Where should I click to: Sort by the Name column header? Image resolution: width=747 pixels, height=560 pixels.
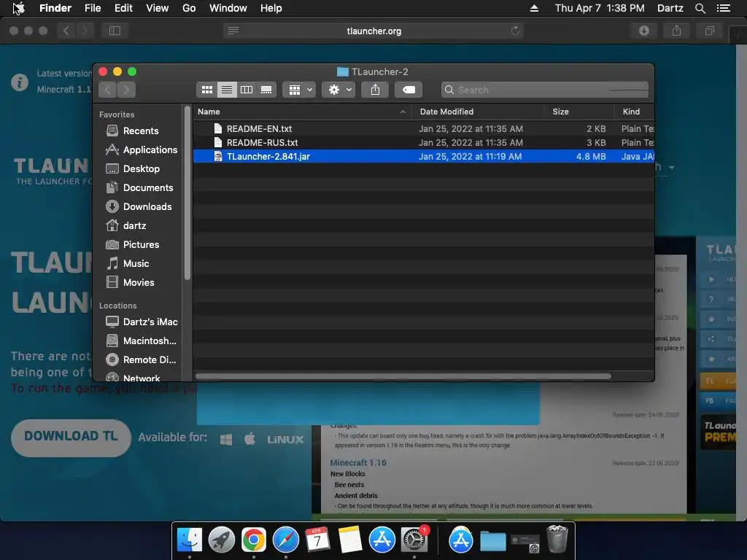(303, 112)
